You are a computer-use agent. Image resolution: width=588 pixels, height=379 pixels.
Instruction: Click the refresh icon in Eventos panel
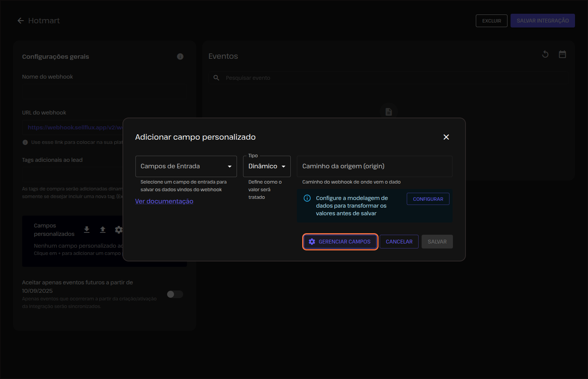click(x=545, y=54)
